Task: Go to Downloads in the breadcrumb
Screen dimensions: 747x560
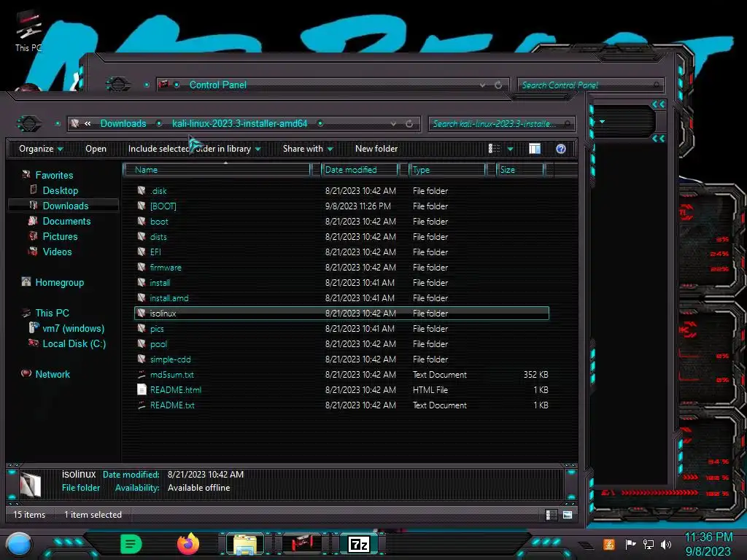Action: [123, 124]
